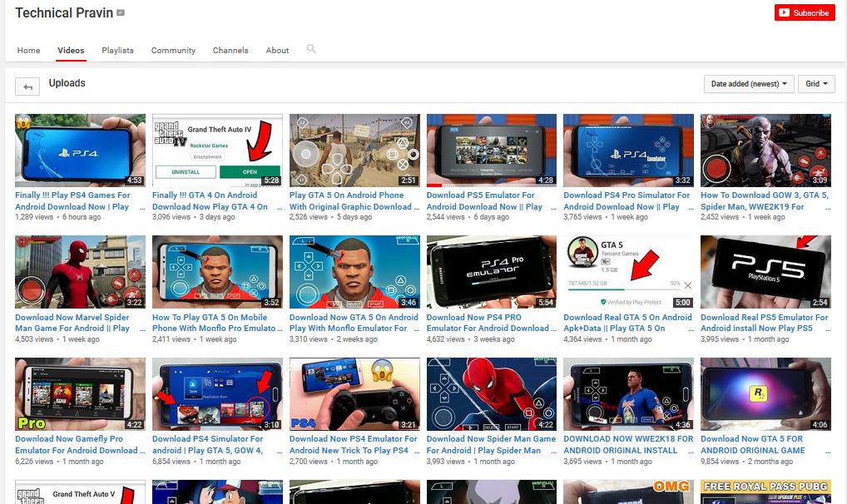Open Spider Man Game thumbnail 4:22
This screenshot has width=847, height=504.
(492, 393)
